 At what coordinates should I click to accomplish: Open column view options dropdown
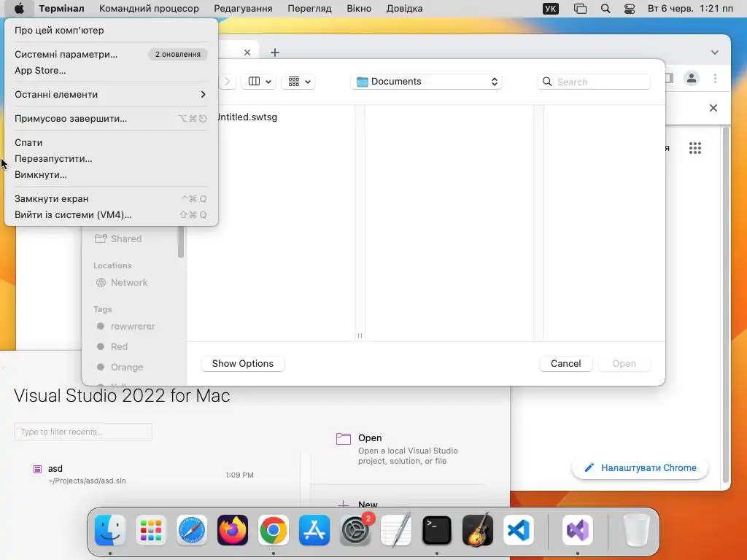(260, 82)
